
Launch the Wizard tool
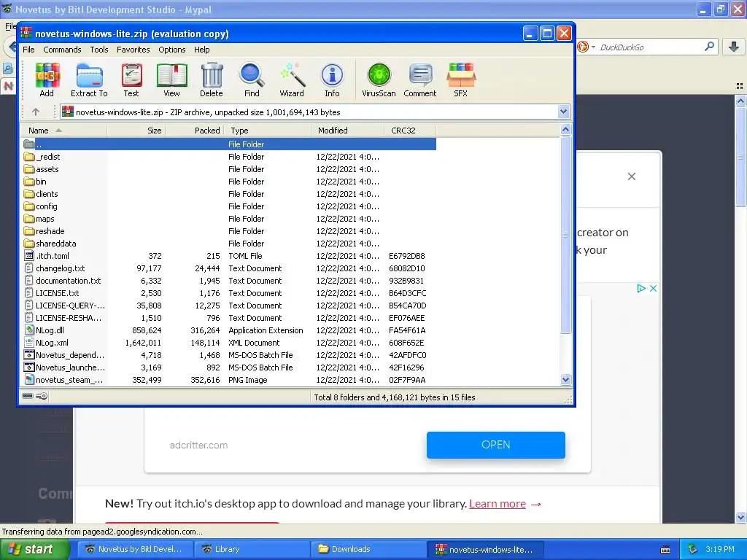(x=292, y=79)
